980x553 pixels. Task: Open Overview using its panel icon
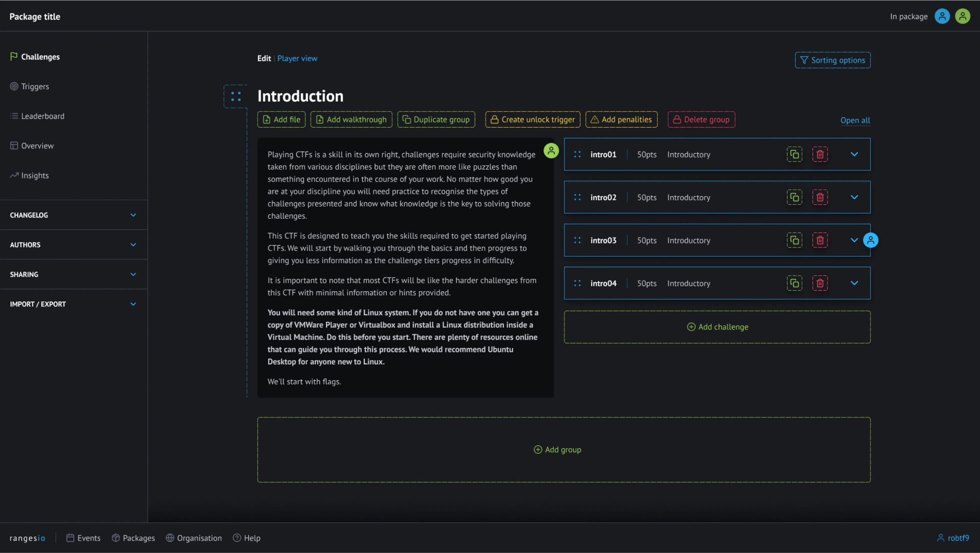tap(14, 145)
